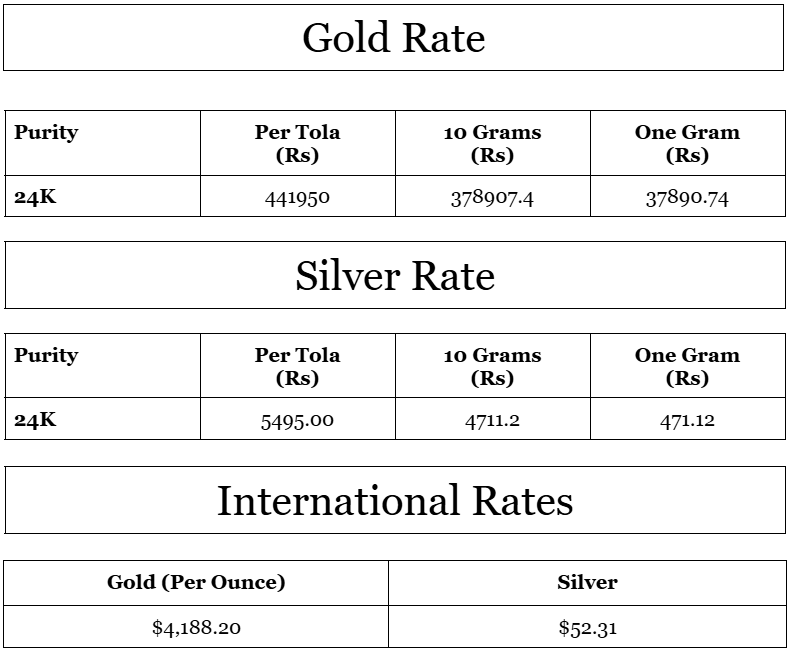Click the gold one gram value 37890.74

tap(687, 198)
